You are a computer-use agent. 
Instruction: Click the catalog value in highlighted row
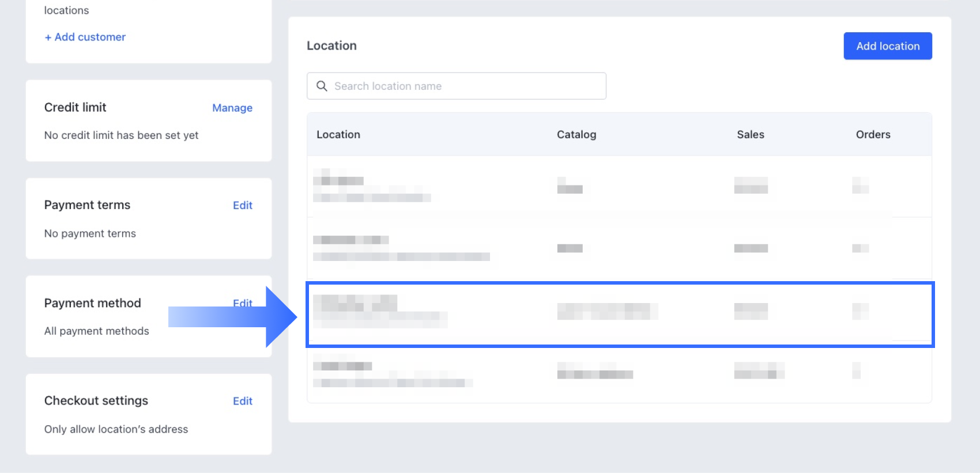pos(607,311)
